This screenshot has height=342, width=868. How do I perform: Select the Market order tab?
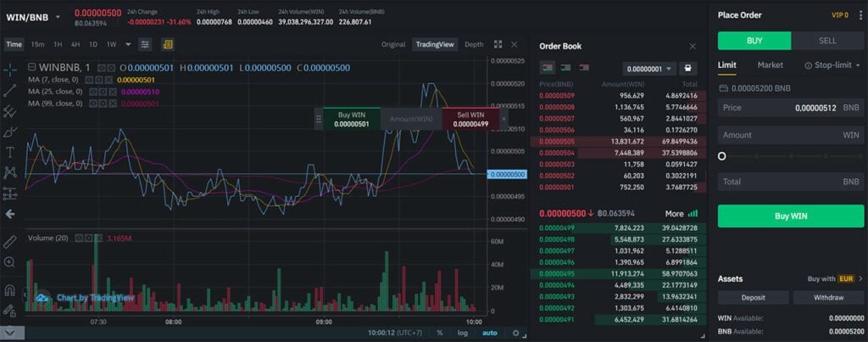[x=770, y=64]
